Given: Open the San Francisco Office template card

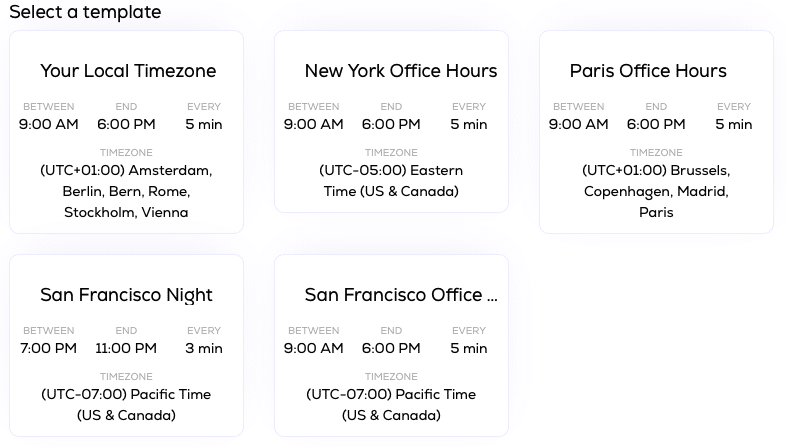Looking at the screenshot, I should click(x=391, y=345).
